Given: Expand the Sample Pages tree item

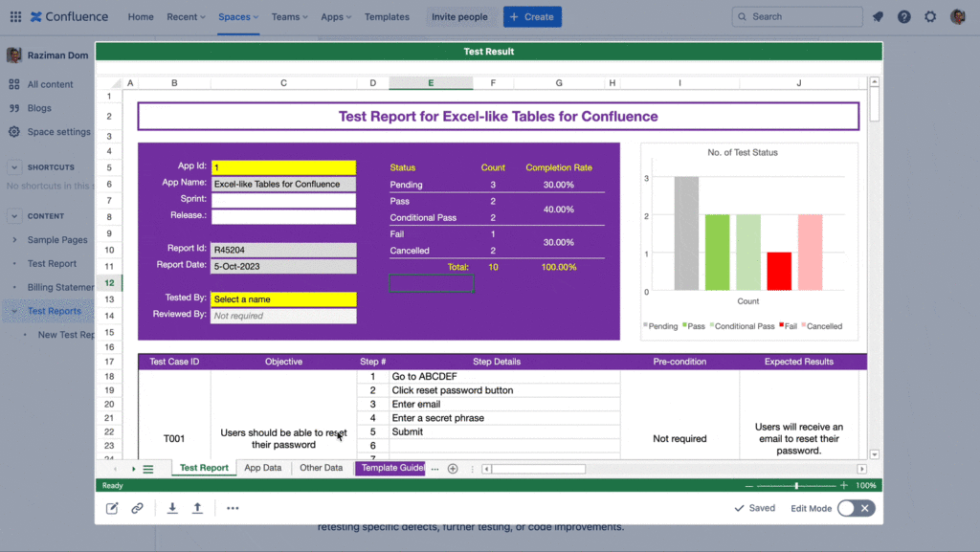Looking at the screenshot, I should [x=14, y=240].
